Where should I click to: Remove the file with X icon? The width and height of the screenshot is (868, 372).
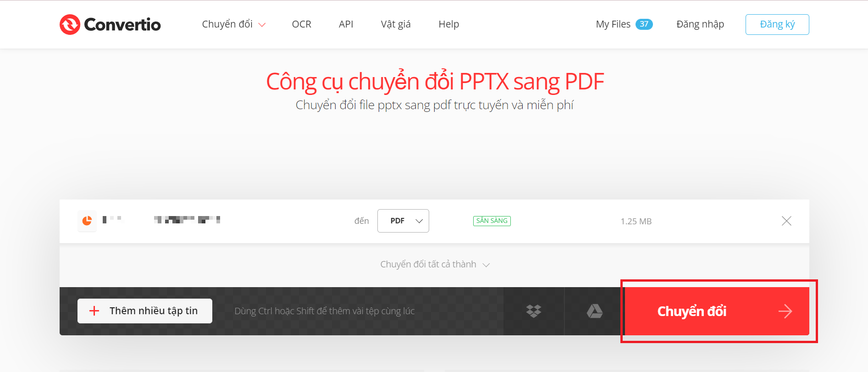(x=786, y=221)
